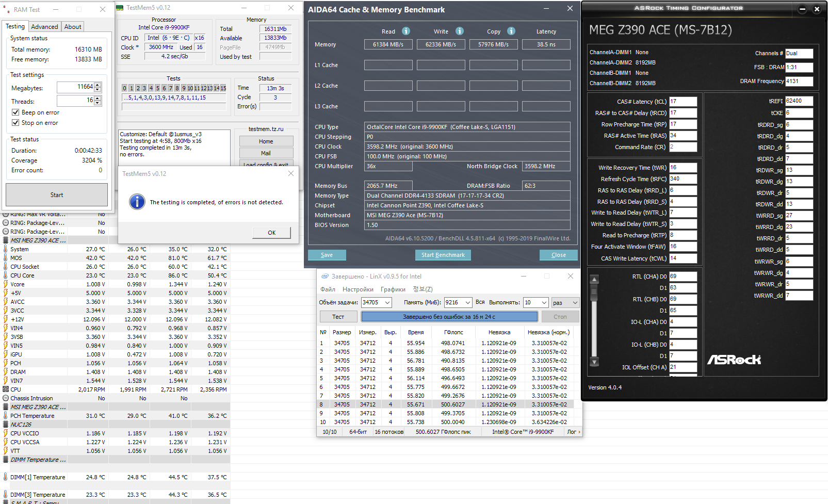The image size is (828, 504).
Task: Open the 정보(Z) menu in LinX
Action: (423, 289)
